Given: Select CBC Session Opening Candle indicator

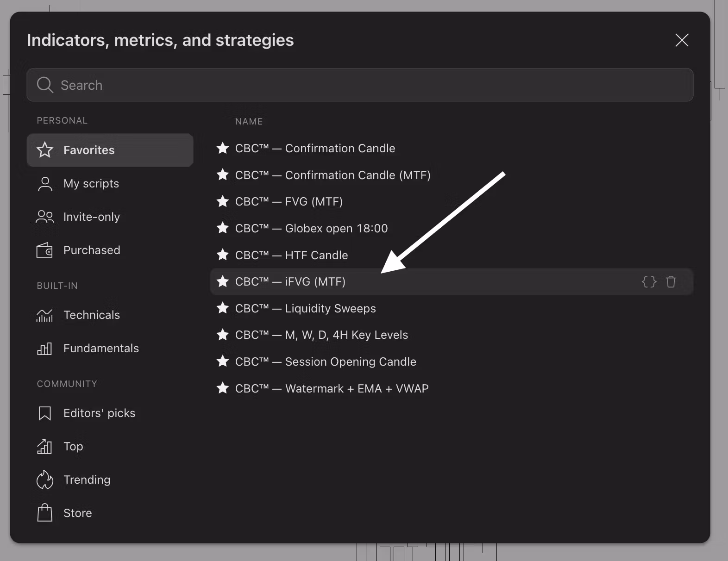Looking at the screenshot, I should [x=452, y=362].
